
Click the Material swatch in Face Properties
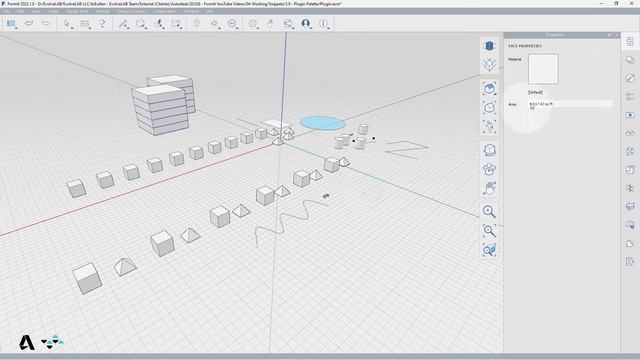click(543, 69)
